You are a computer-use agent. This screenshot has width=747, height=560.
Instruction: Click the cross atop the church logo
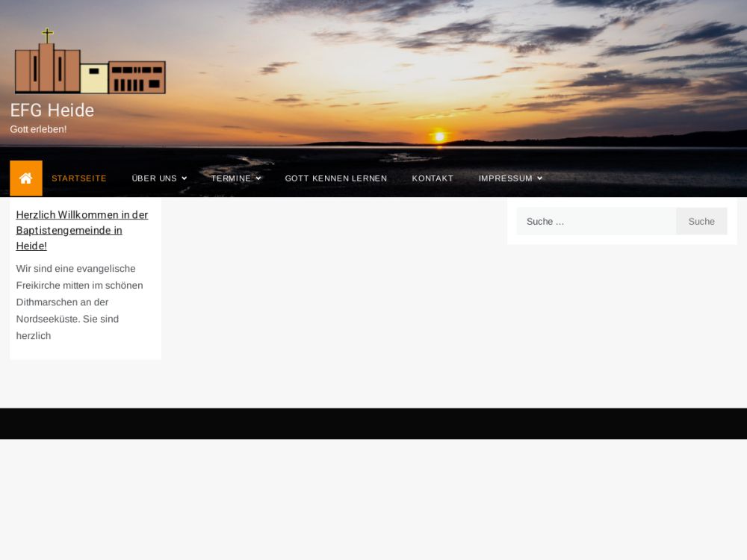48,35
